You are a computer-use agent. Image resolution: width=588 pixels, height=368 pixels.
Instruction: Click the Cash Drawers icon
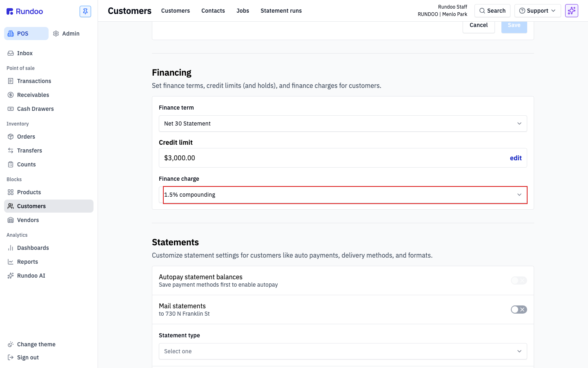pyautogui.click(x=11, y=109)
